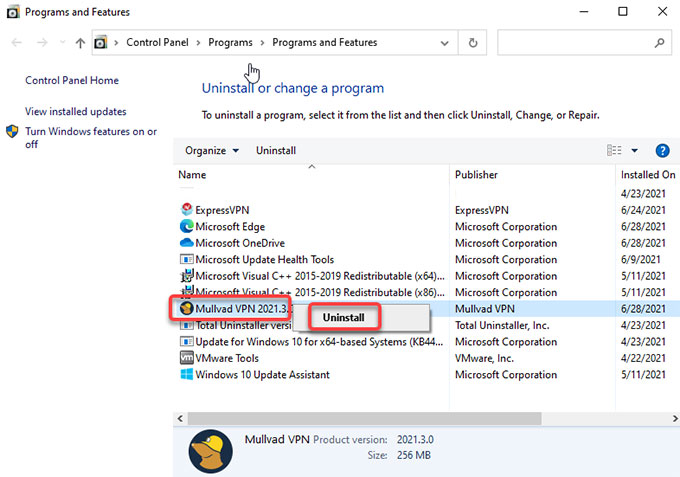Choose Uninstall from the context menu
Screen dimensions: 680x477
click(x=343, y=317)
